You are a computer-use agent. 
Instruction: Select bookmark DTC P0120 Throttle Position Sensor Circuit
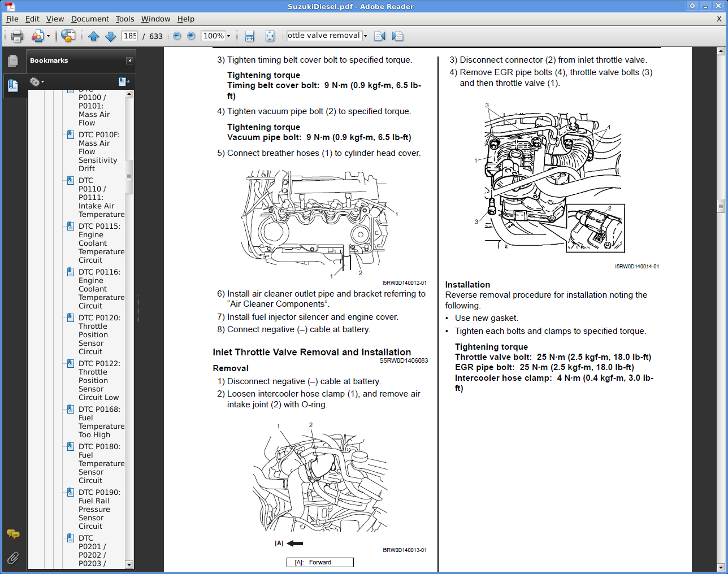(99, 334)
